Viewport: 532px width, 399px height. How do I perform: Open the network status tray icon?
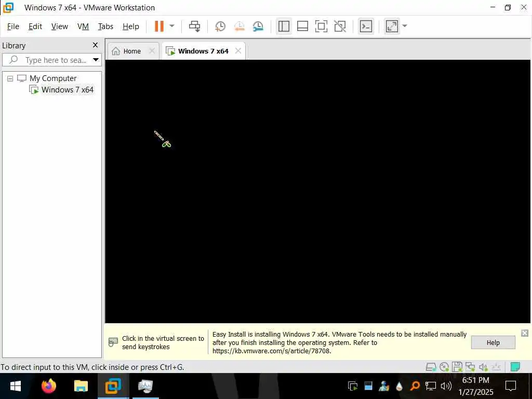coord(431,386)
